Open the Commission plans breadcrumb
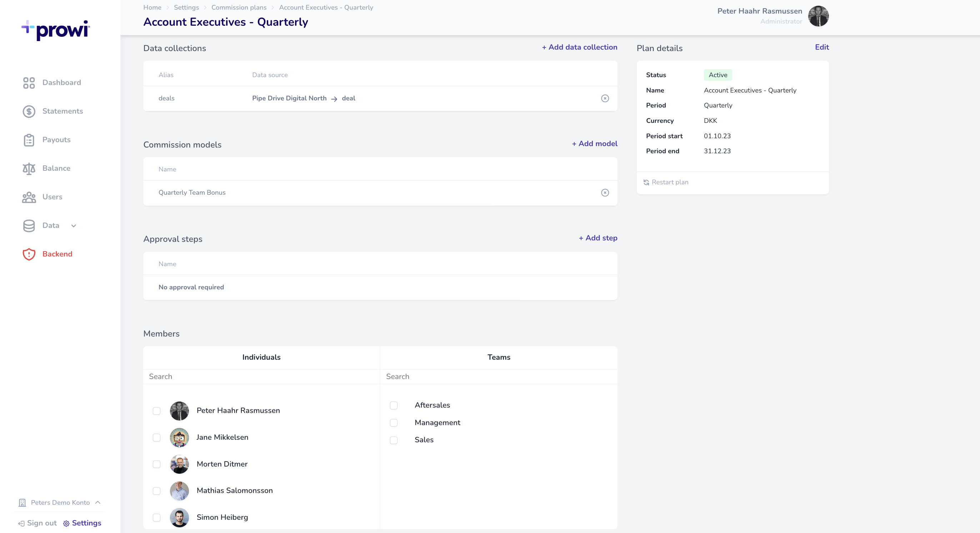Viewport: 980px width, 533px height. (x=239, y=7)
